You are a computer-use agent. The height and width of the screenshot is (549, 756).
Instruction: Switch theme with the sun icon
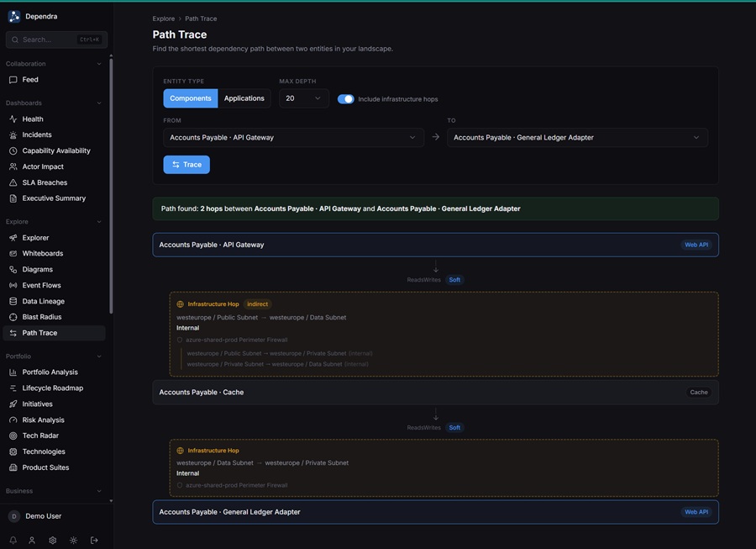[73, 541]
